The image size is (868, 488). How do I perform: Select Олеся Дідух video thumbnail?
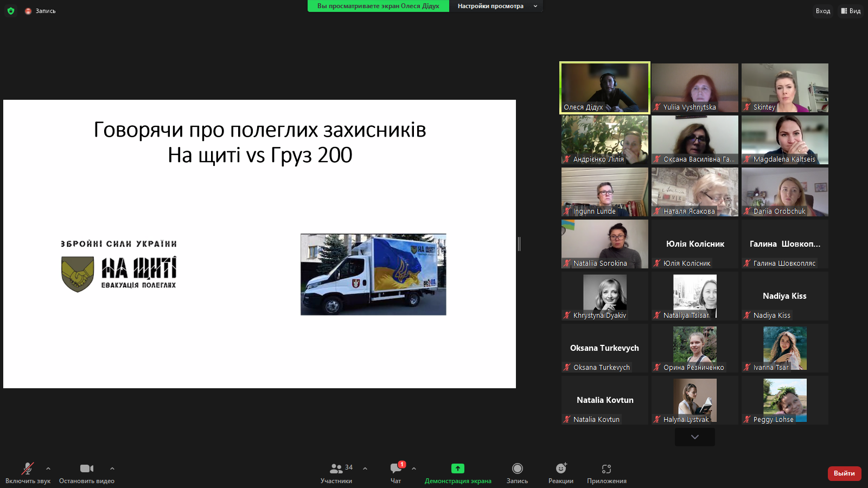point(605,88)
